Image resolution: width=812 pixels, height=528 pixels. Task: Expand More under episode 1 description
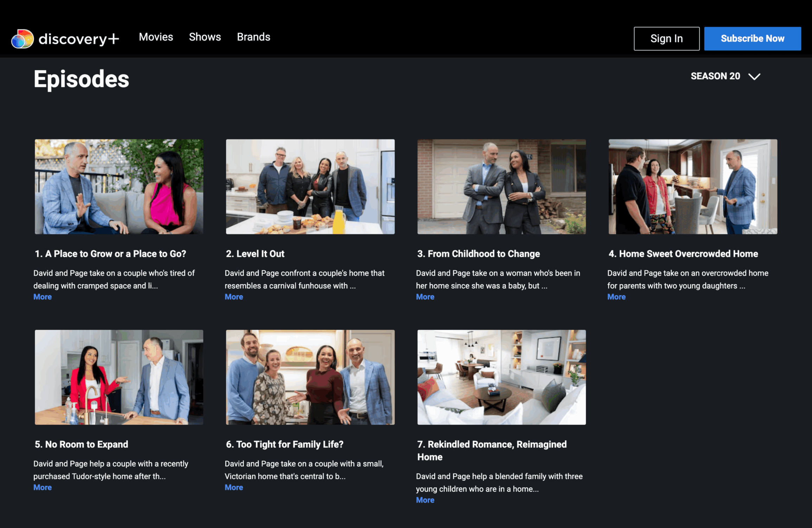coord(43,297)
